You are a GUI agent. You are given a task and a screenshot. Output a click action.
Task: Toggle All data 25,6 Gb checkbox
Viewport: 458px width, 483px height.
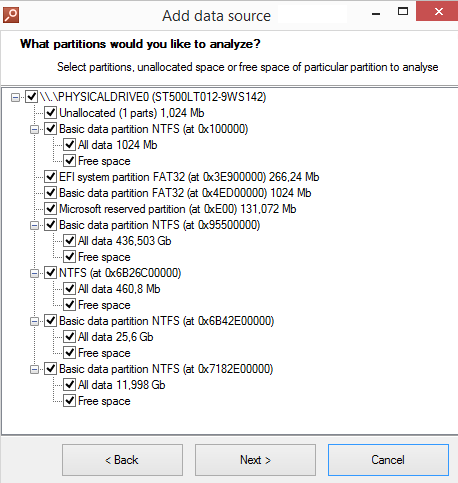[x=69, y=337]
